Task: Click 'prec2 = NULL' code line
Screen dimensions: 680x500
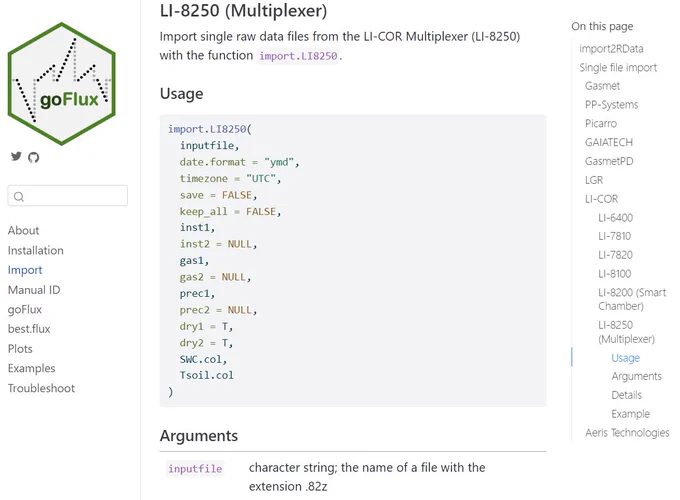Action: pos(218,310)
